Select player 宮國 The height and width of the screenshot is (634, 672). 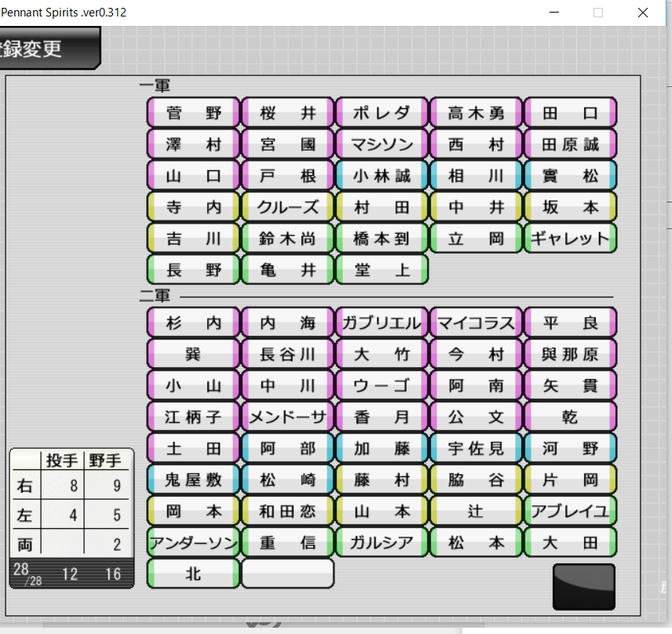(287, 144)
